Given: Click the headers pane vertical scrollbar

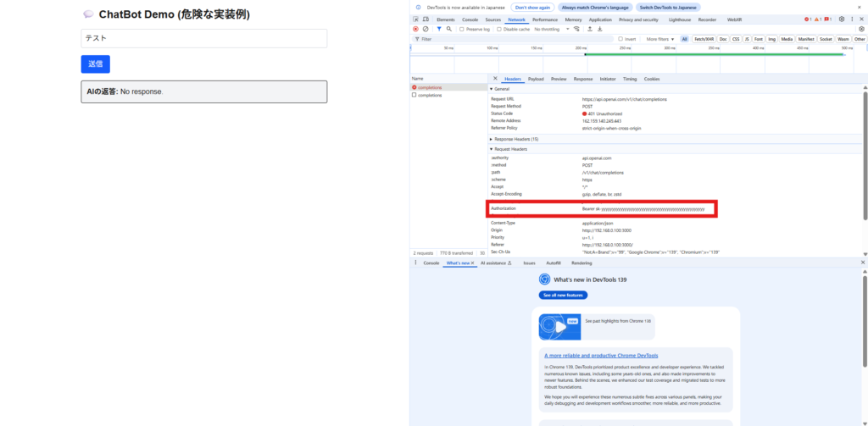Looking at the screenshot, I should coord(865,155).
